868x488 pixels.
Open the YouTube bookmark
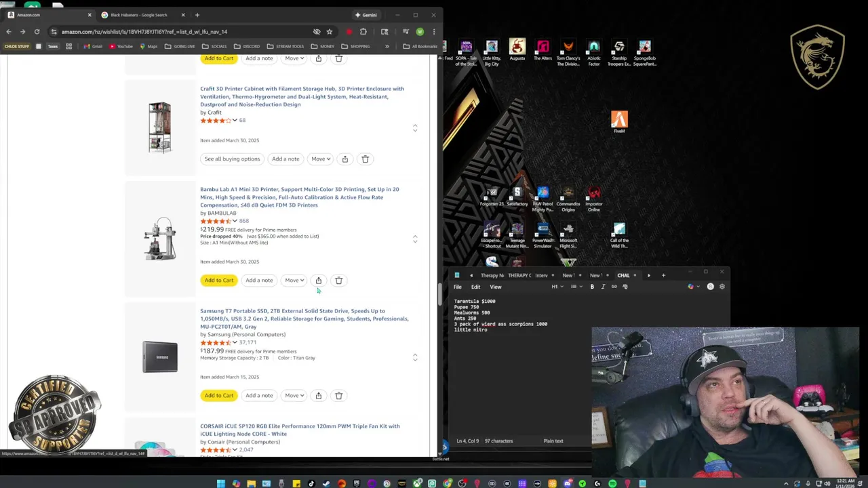pos(121,46)
